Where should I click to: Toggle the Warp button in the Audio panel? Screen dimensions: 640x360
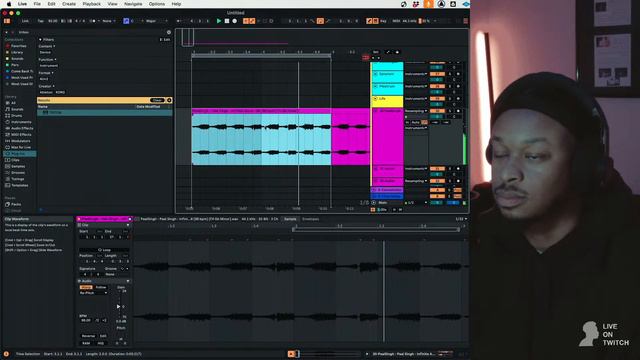click(x=86, y=287)
